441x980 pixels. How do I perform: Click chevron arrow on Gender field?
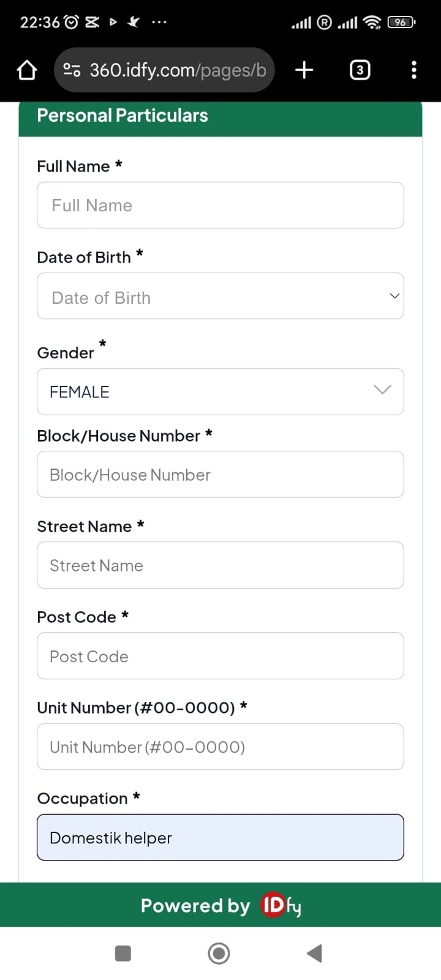(x=382, y=390)
